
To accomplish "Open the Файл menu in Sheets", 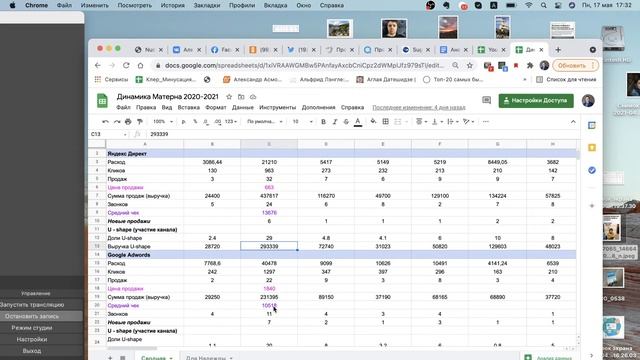I will [123, 107].
